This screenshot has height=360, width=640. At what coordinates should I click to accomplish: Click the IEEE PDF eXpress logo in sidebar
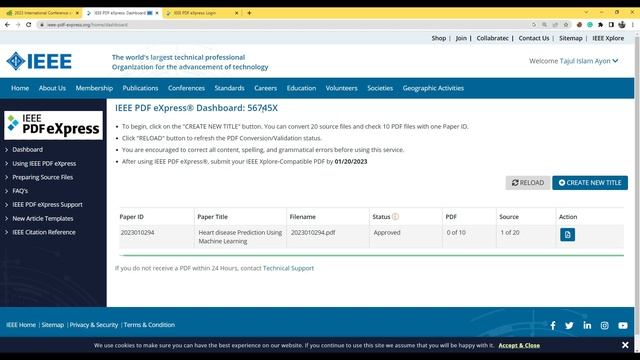tap(53, 125)
